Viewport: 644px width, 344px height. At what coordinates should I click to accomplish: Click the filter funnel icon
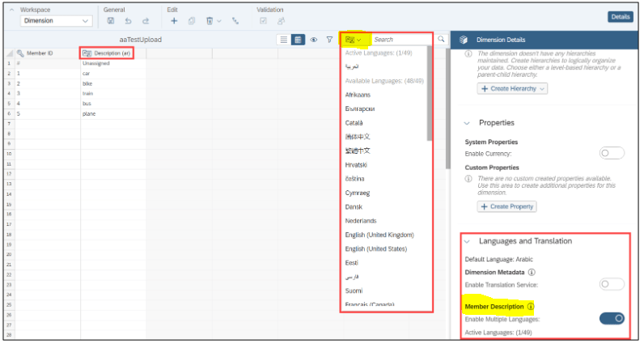point(329,39)
